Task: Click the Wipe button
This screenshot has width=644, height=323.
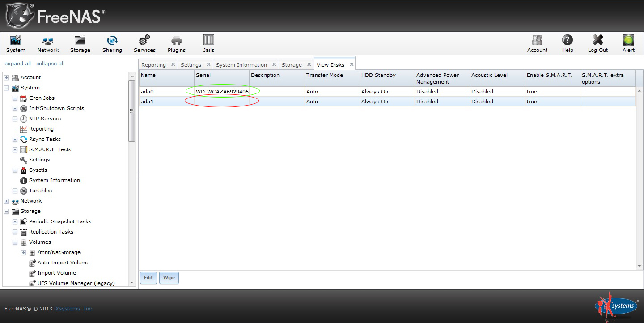Action: (x=169, y=278)
